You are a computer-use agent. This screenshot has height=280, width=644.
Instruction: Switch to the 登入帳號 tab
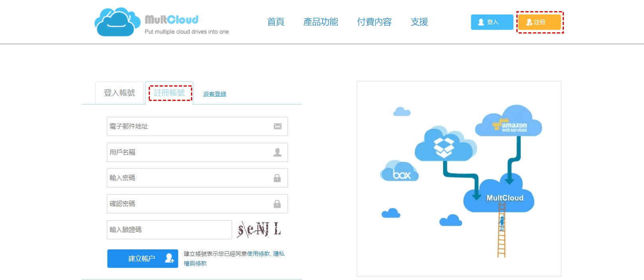click(119, 93)
